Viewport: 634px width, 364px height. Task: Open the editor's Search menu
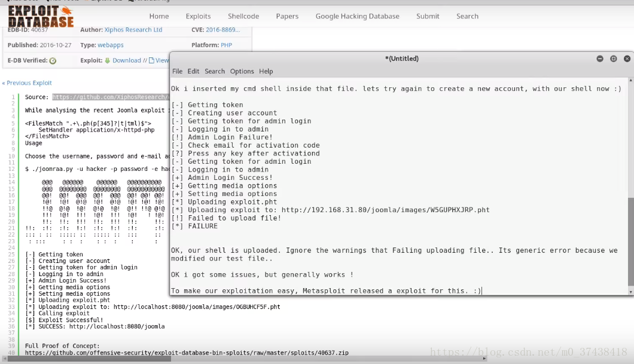click(215, 71)
